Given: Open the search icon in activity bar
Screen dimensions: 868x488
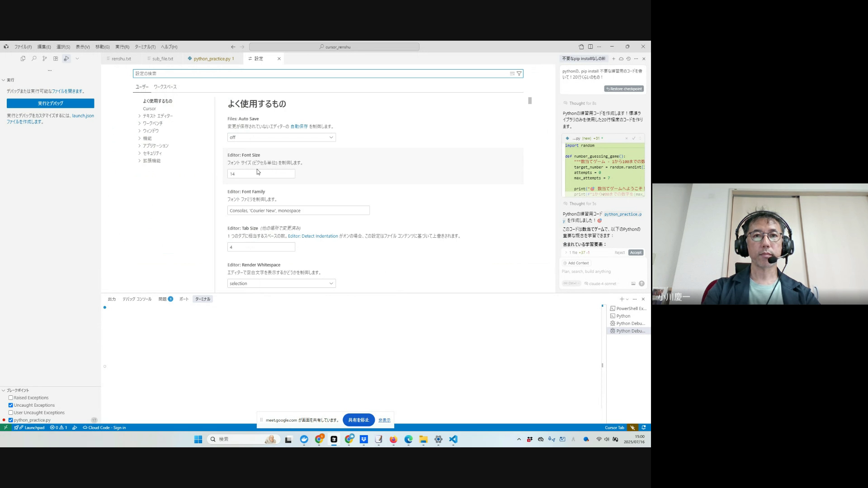Looking at the screenshot, I should tap(34, 58).
